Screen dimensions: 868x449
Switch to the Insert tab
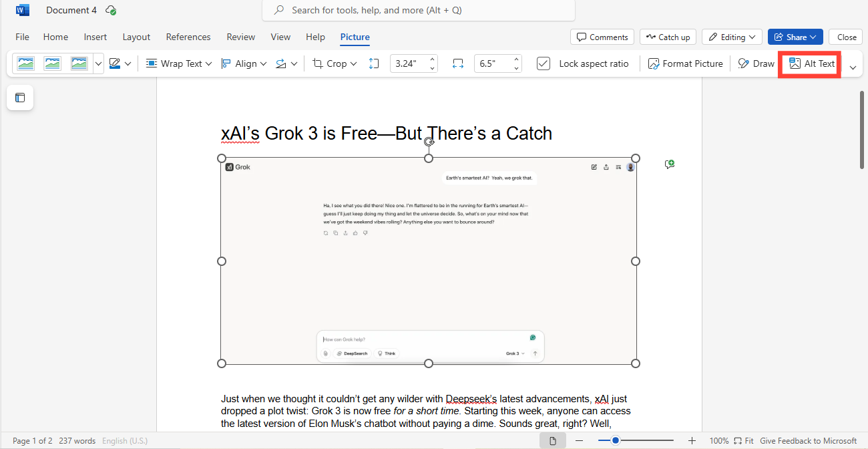(x=95, y=37)
